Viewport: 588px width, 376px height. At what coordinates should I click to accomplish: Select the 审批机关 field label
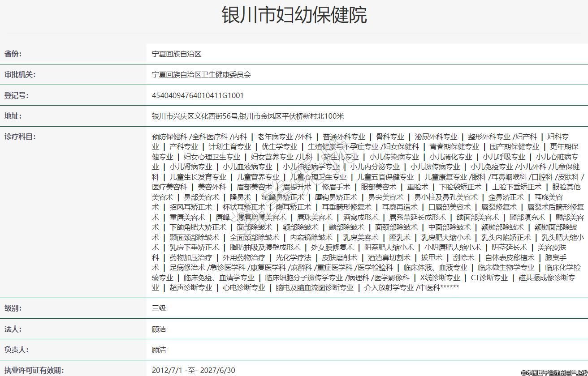point(20,75)
